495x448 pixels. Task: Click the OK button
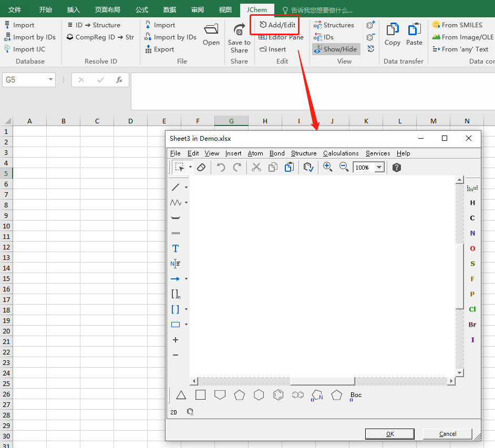390,434
